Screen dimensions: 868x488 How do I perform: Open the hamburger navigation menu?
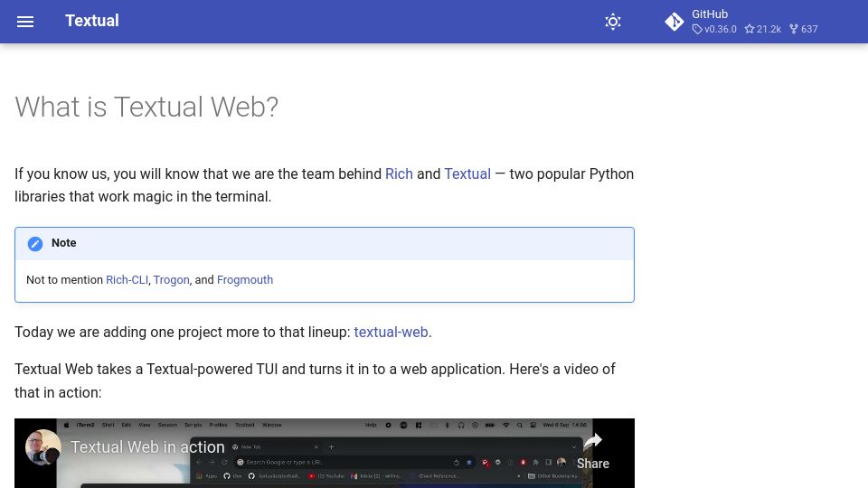[25, 22]
